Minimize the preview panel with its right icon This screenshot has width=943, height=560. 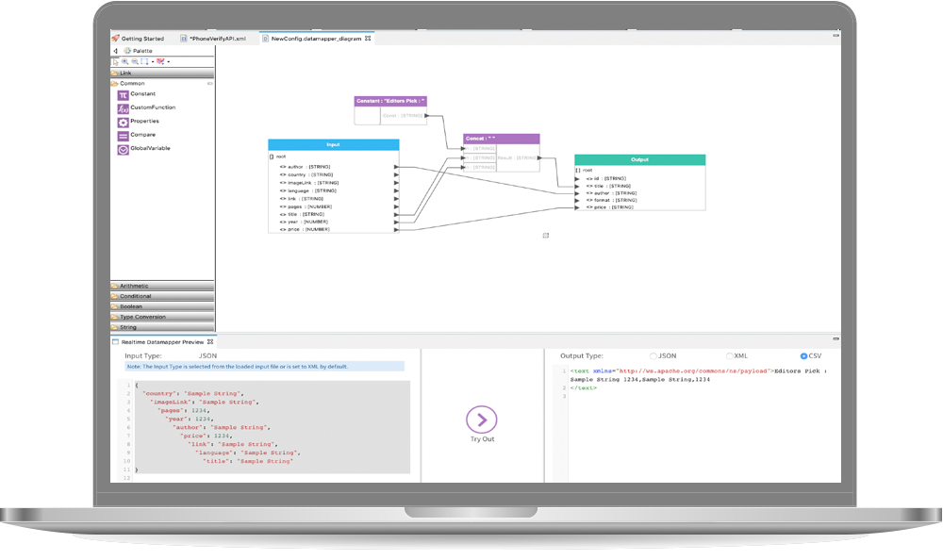coord(835,339)
